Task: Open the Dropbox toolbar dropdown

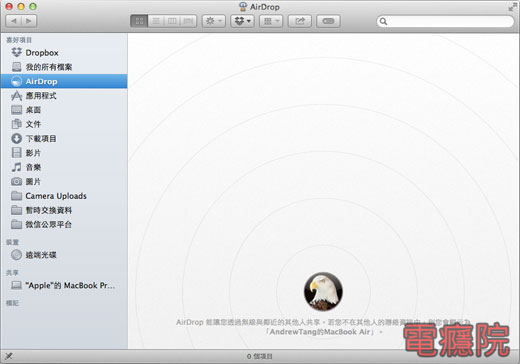Action: pos(242,21)
